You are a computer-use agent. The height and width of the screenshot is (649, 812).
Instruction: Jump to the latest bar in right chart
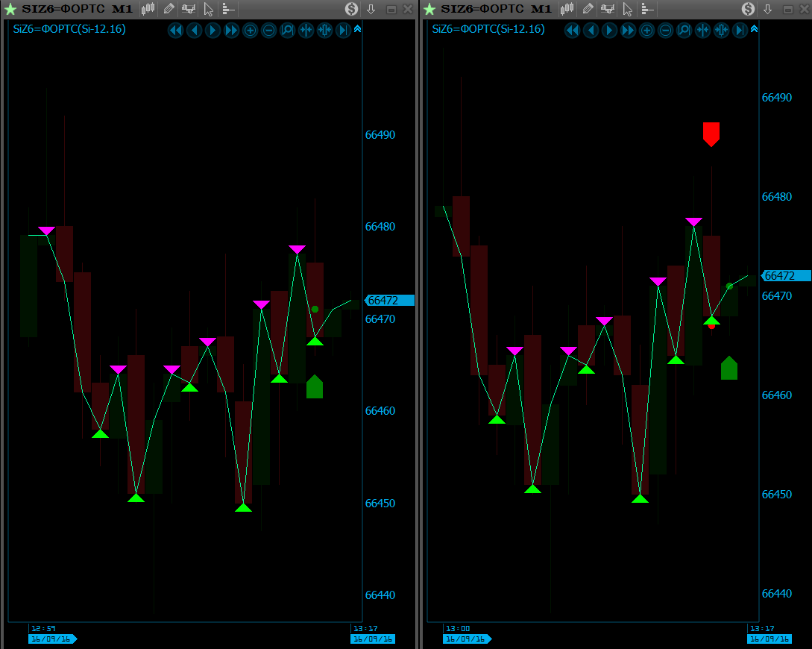pyautogui.click(x=740, y=31)
